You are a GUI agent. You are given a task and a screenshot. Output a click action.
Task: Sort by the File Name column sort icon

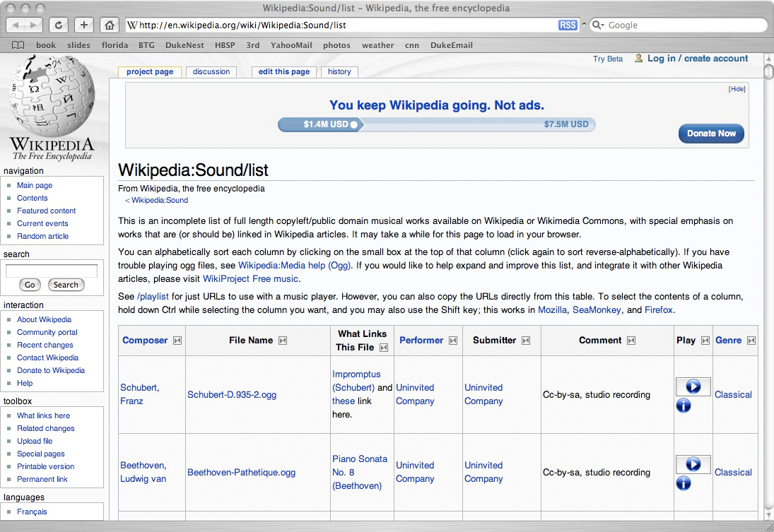[283, 341]
